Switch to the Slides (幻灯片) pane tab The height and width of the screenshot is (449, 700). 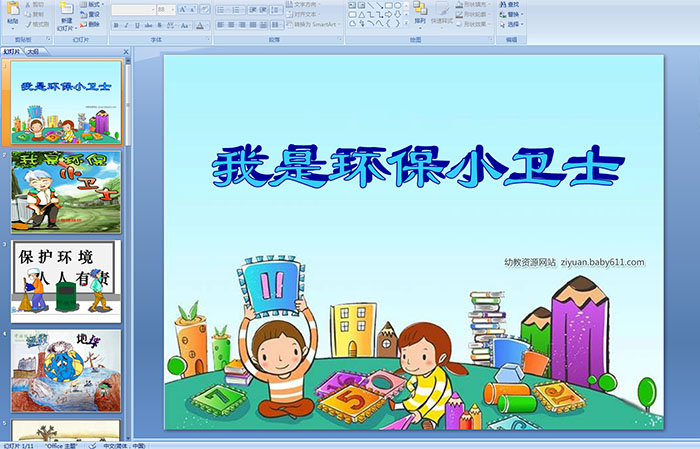(x=12, y=52)
